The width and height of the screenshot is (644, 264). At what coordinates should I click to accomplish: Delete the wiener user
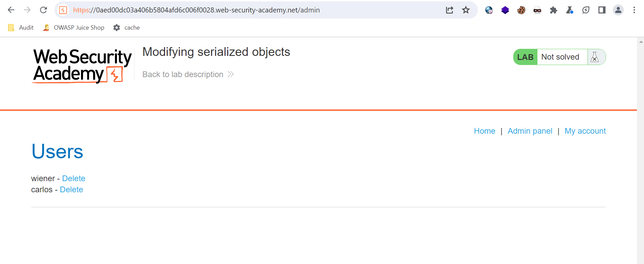(x=74, y=178)
